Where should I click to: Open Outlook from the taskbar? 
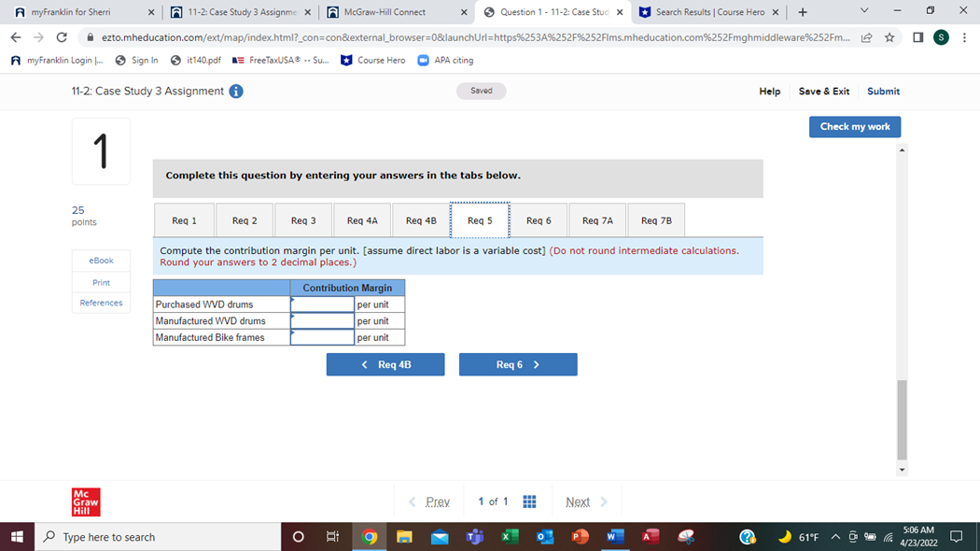click(544, 536)
